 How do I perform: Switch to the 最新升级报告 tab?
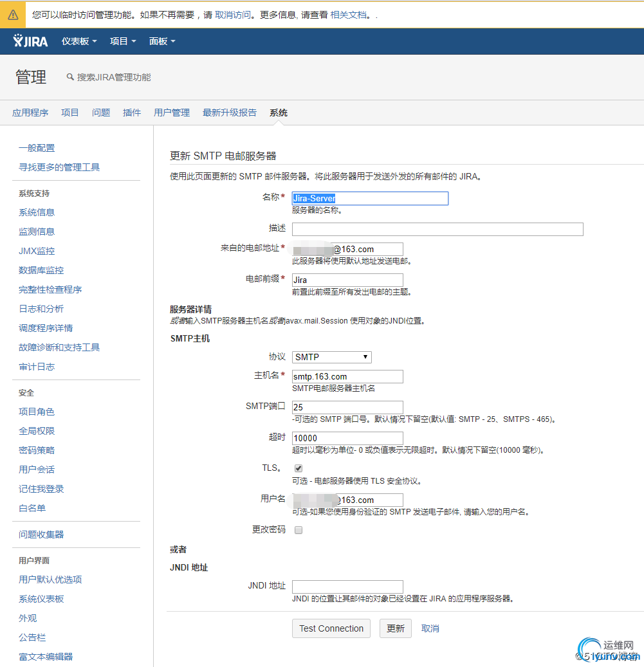[x=230, y=113]
